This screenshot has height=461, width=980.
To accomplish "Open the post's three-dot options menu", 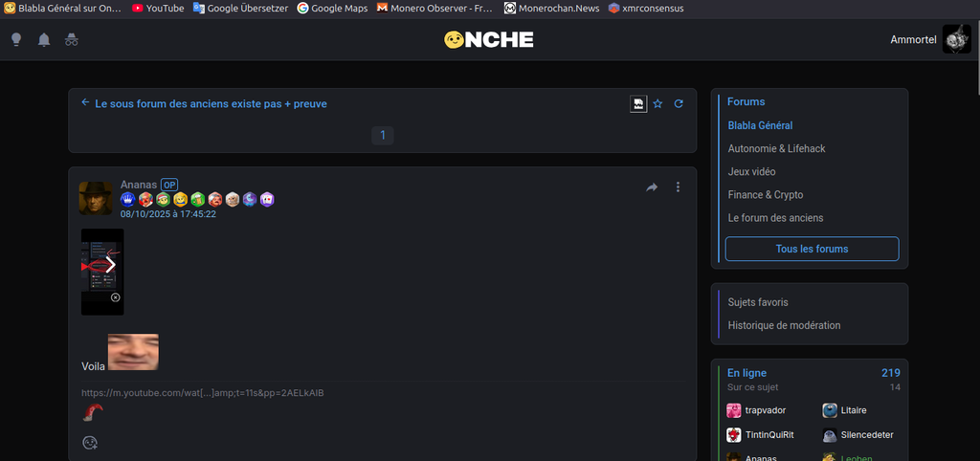I will point(679,187).
